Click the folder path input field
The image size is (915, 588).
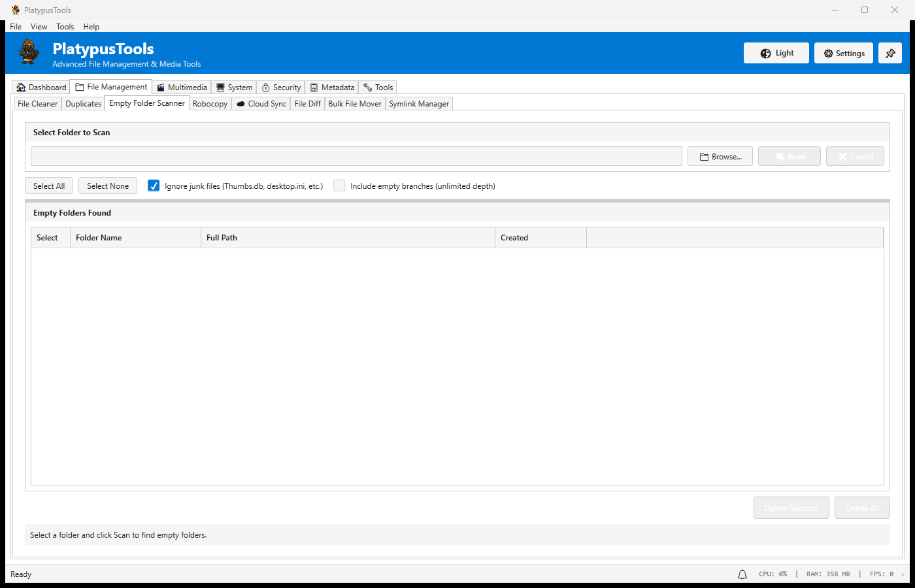[356, 157]
